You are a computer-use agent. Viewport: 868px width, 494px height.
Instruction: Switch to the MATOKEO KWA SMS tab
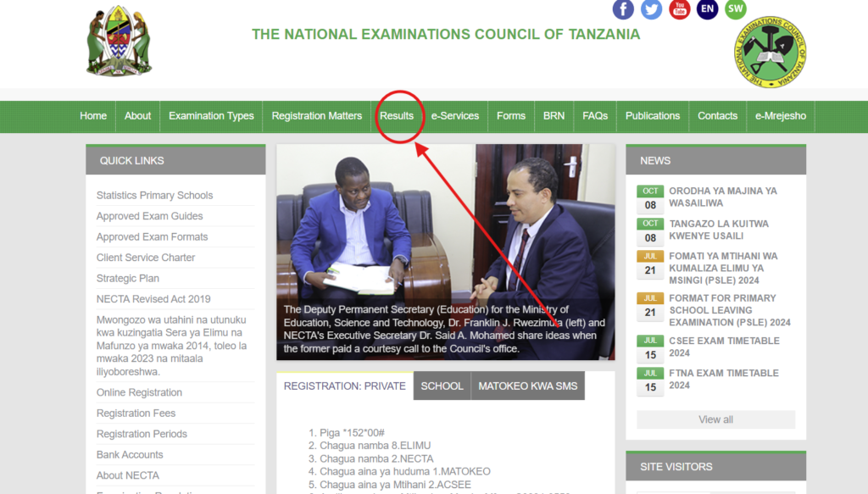527,386
